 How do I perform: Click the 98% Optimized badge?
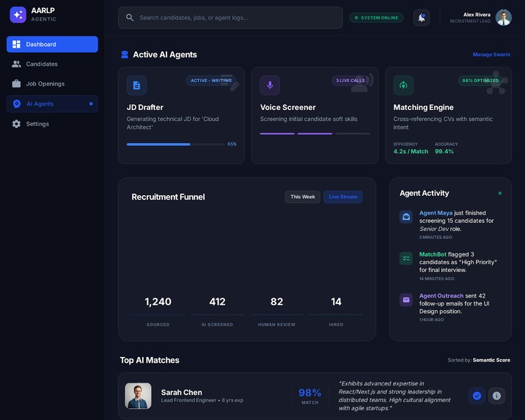click(x=480, y=81)
